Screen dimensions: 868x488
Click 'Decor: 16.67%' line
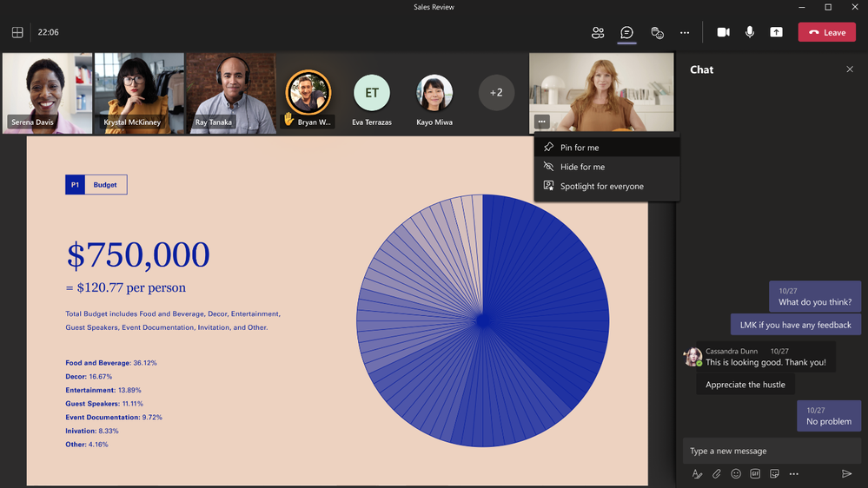[x=89, y=377]
